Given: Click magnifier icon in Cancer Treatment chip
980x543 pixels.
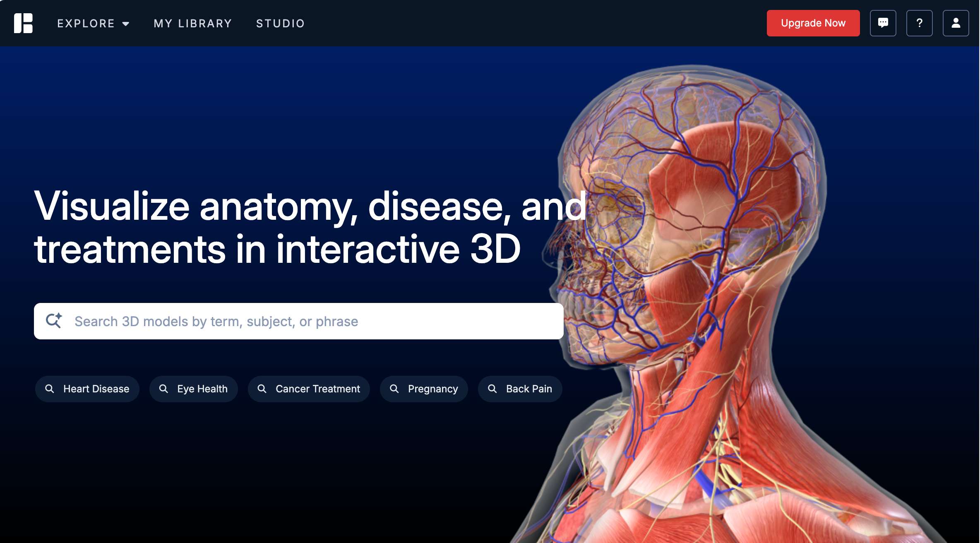Looking at the screenshot, I should (x=262, y=389).
